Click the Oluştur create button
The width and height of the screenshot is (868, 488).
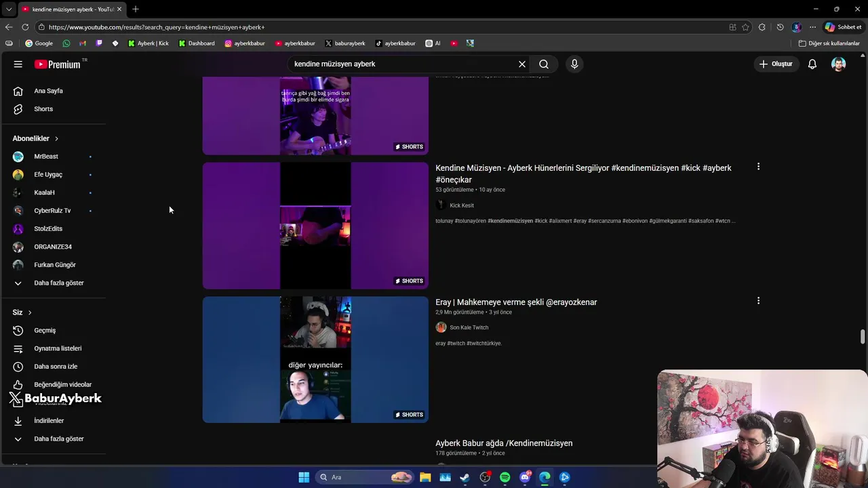click(x=776, y=64)
